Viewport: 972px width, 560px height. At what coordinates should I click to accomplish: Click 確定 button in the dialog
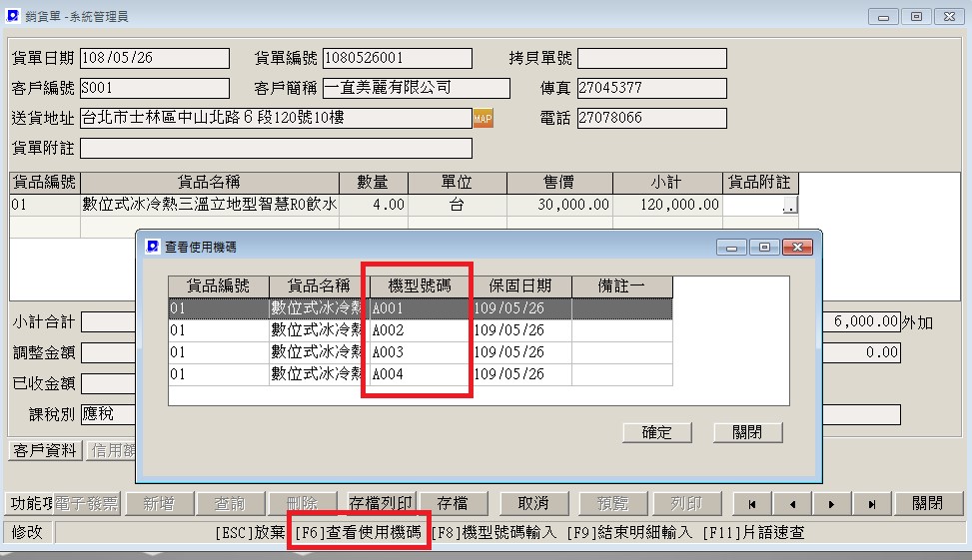[x=657, y=432]
